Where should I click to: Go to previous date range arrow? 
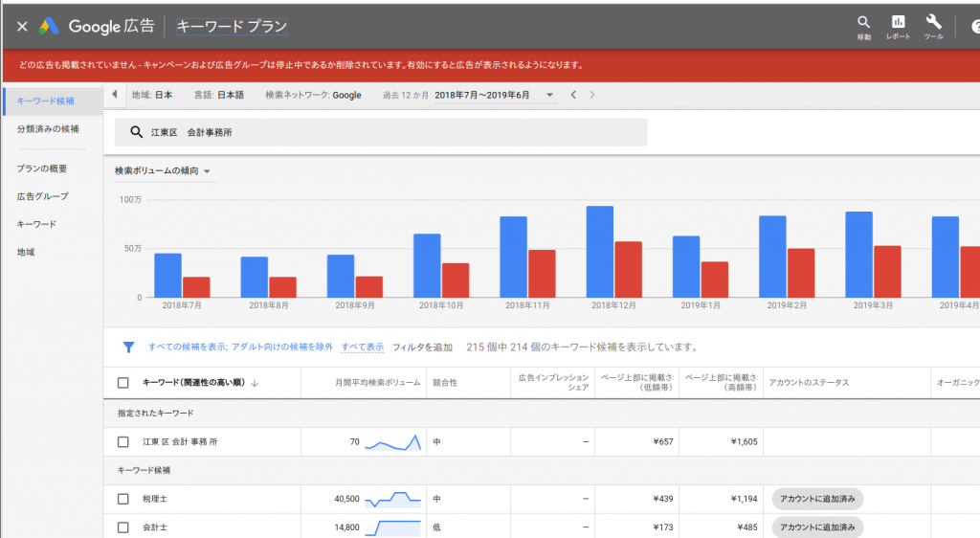pos(573,95)
